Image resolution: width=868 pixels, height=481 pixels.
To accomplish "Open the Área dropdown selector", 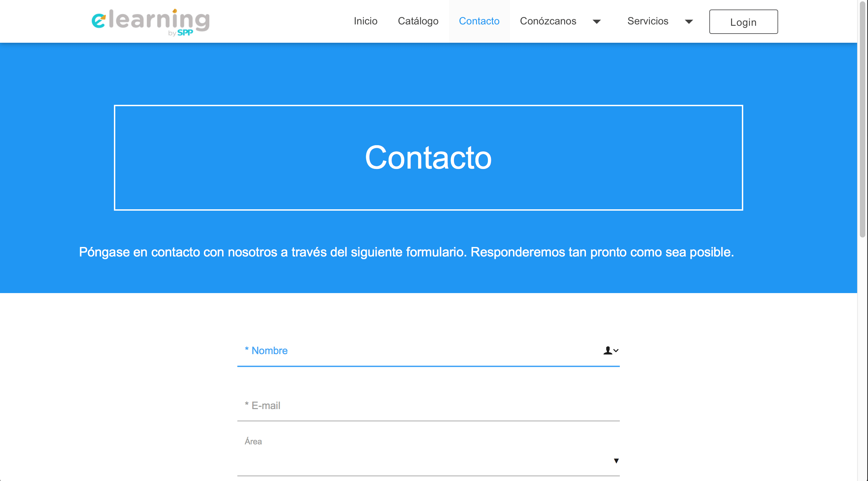I will click(428, 461).
